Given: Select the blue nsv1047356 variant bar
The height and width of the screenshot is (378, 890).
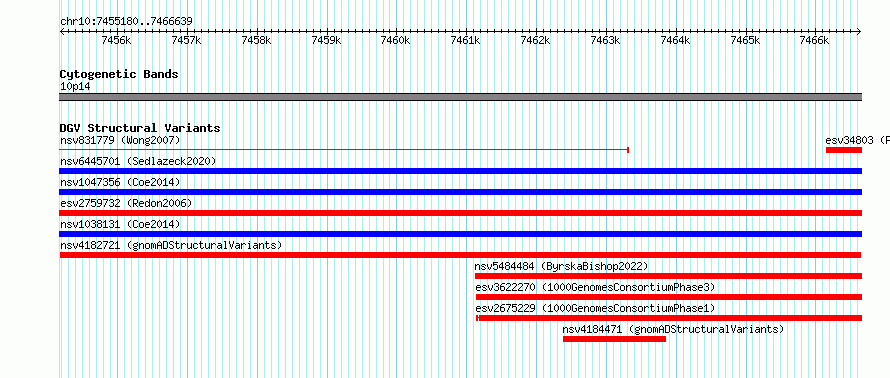Looking at the screenshot, I should coord(461,192).
